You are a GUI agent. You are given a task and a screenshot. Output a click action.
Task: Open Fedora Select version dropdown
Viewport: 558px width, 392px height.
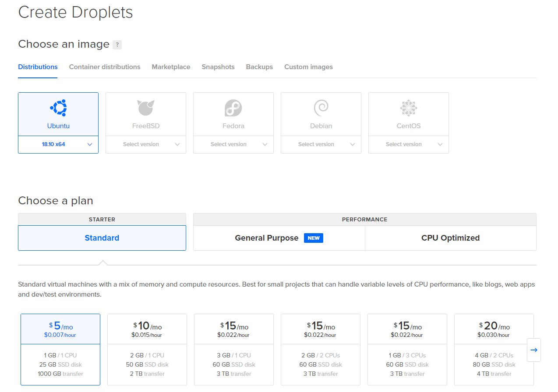coord(233,144)
